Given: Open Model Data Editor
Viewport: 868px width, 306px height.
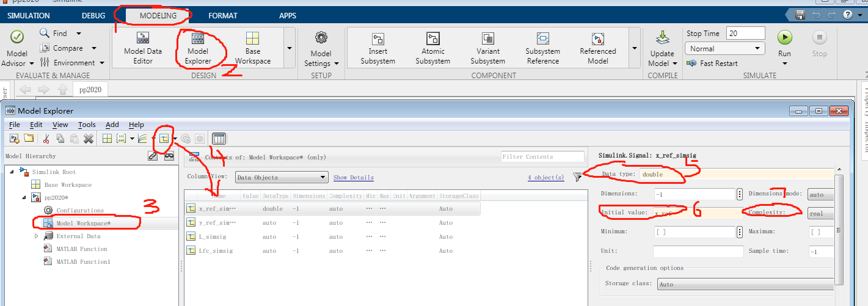Looking at the screenshot, I should pos(143,48).
